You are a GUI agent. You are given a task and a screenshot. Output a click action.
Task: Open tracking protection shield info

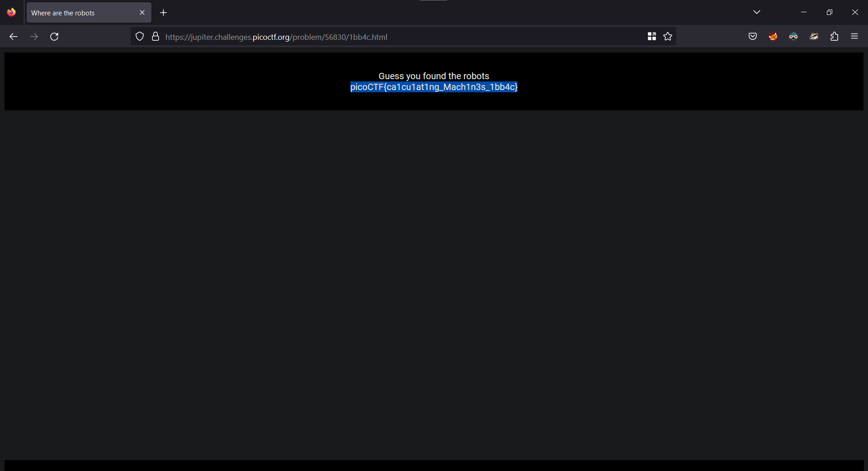[x=140, y=37]
